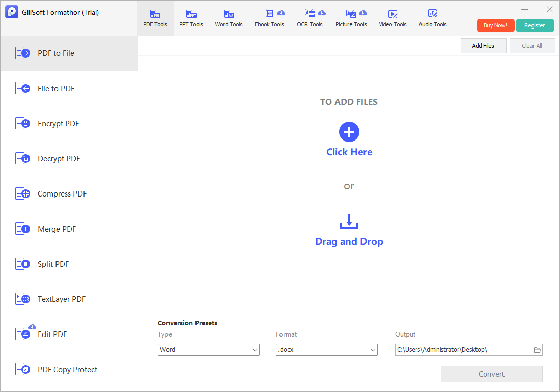Select Decrypt PDF menu label

click(59, 159)
